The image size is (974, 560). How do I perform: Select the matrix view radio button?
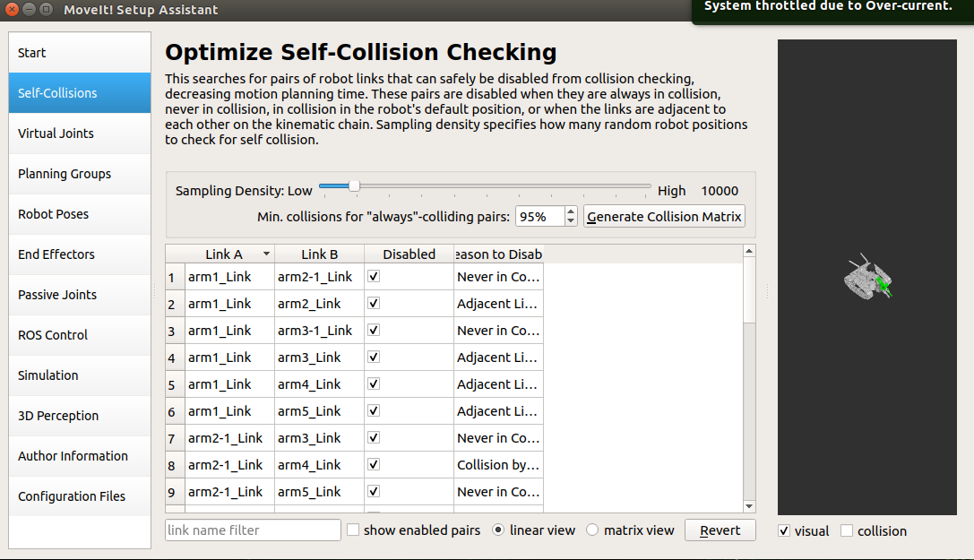tap(592, 530)
